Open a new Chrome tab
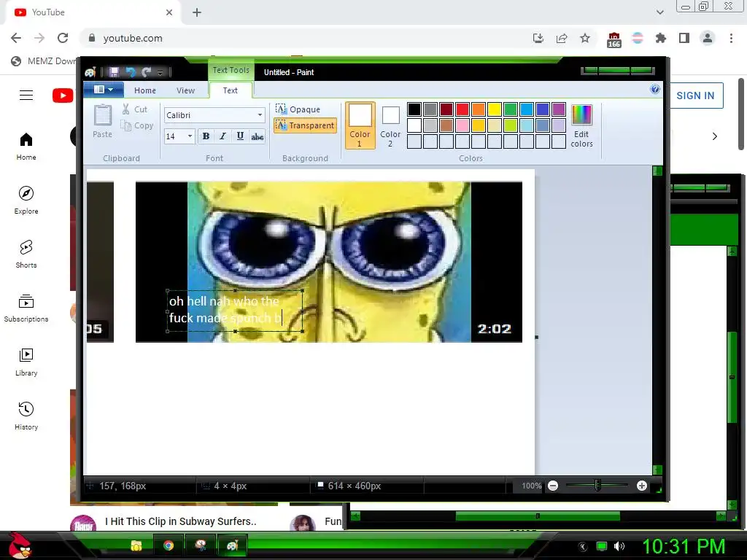747x560 pixels. click(197, 12)
